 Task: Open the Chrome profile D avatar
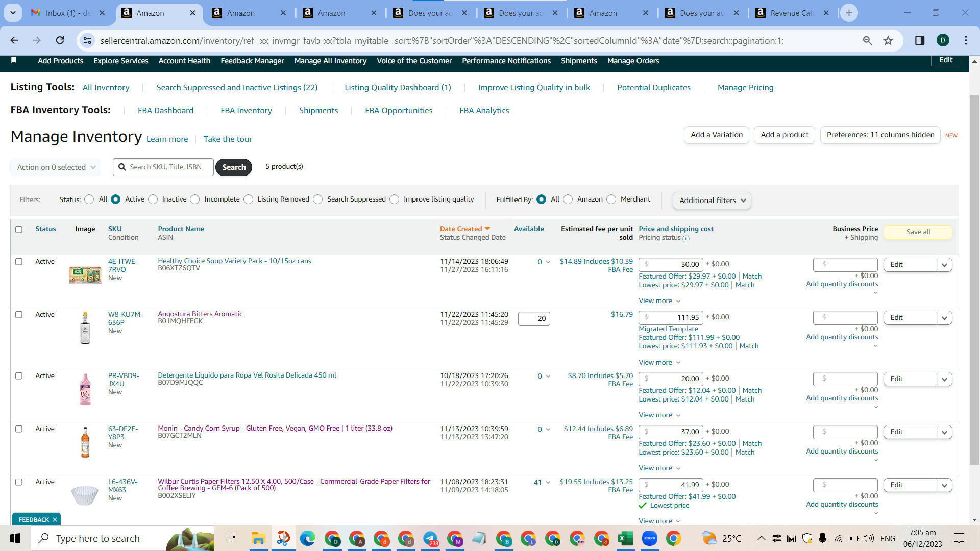pyautogui.click(x=943, y=40)
